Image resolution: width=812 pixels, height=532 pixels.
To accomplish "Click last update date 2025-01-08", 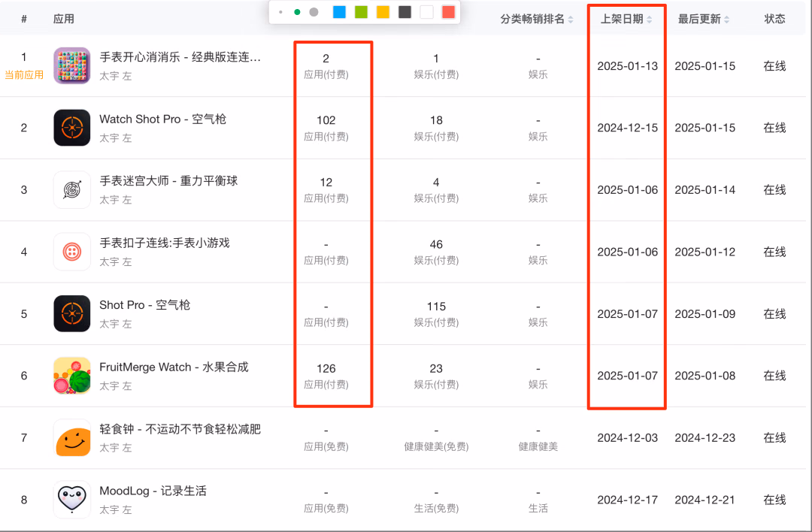I will click(704, 376).
